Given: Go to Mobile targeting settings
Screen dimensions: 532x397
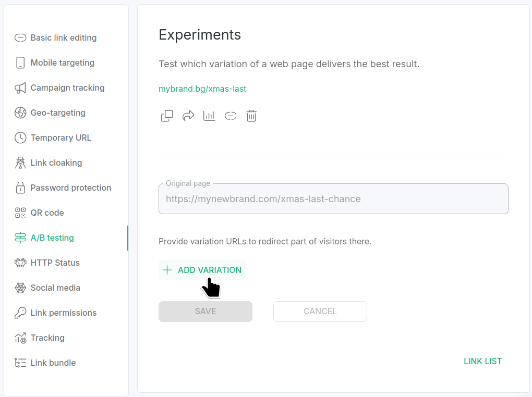Looking at the screenshot, I should click(x=62, y=63).
